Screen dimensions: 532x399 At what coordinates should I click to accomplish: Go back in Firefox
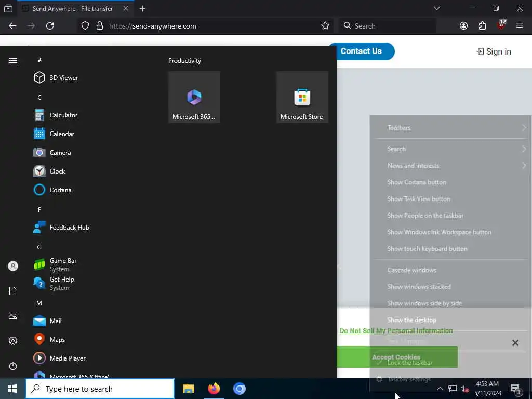click(12, 26)
